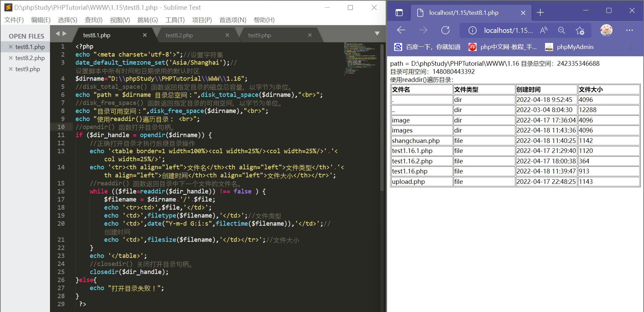View site information icon in address bar
This screenshot has width=644, height=312.
(x=472, y=31)
